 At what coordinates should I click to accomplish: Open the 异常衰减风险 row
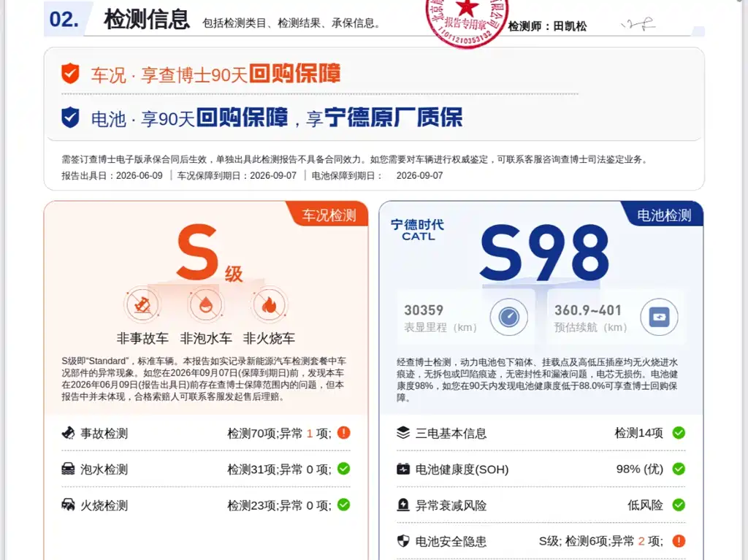[541, 505]
